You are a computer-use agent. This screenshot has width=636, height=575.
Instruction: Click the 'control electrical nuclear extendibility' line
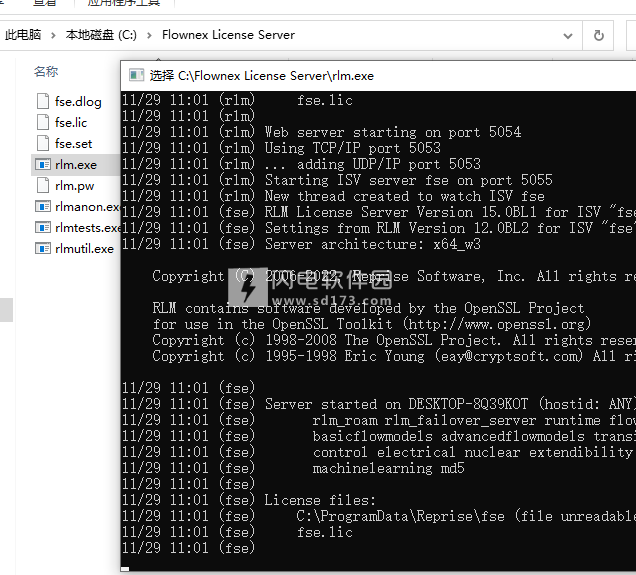474,453
